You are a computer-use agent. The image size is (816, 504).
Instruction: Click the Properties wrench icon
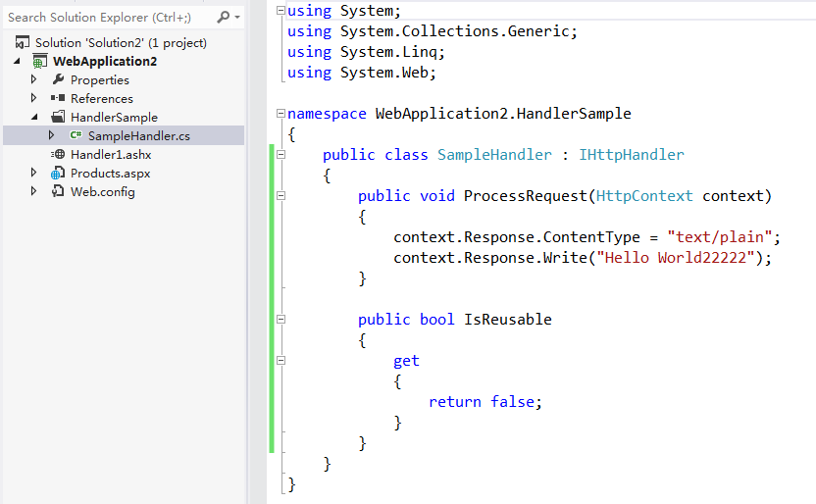tap(58, 79)
